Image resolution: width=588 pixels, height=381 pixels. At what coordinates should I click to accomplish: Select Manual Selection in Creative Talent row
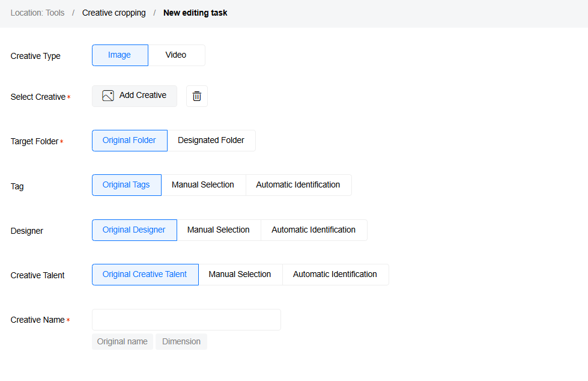pos(240,275)
